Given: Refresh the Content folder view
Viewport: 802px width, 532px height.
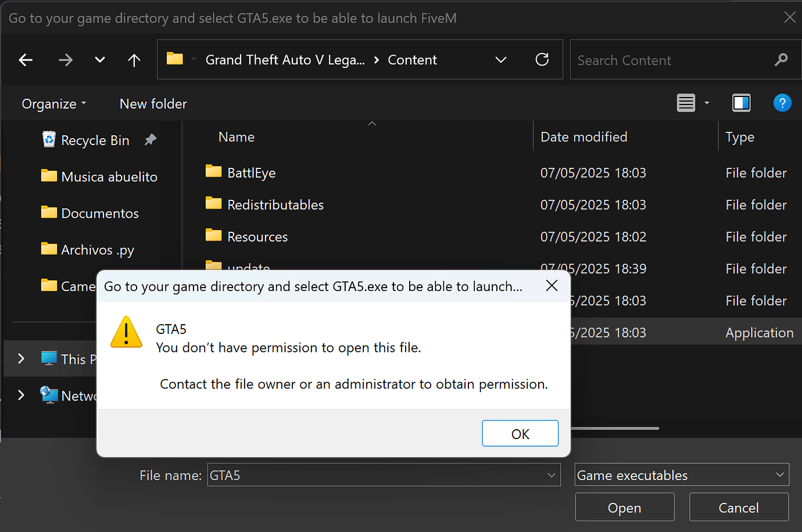Looking at the screenshot, I should [x=542, y=59].
